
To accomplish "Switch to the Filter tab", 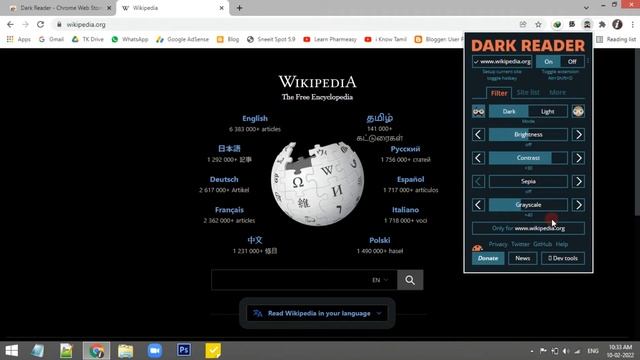I will (x=499, y=93).
